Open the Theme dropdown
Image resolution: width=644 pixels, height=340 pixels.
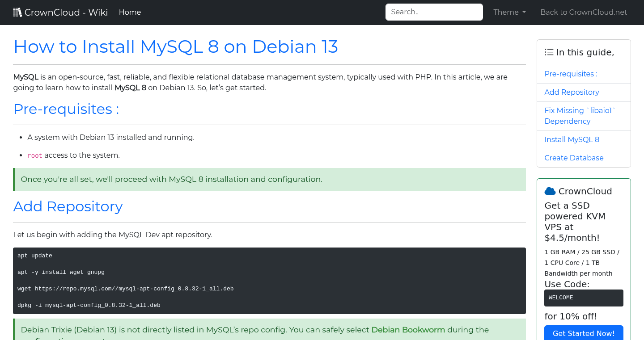(509, 12)
